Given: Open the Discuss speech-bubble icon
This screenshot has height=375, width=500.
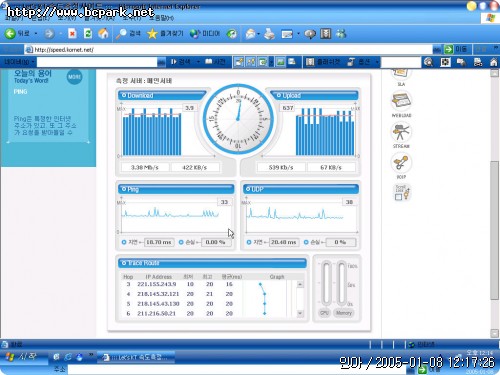Looking at the screenshot, I should [x=310, y=34].
